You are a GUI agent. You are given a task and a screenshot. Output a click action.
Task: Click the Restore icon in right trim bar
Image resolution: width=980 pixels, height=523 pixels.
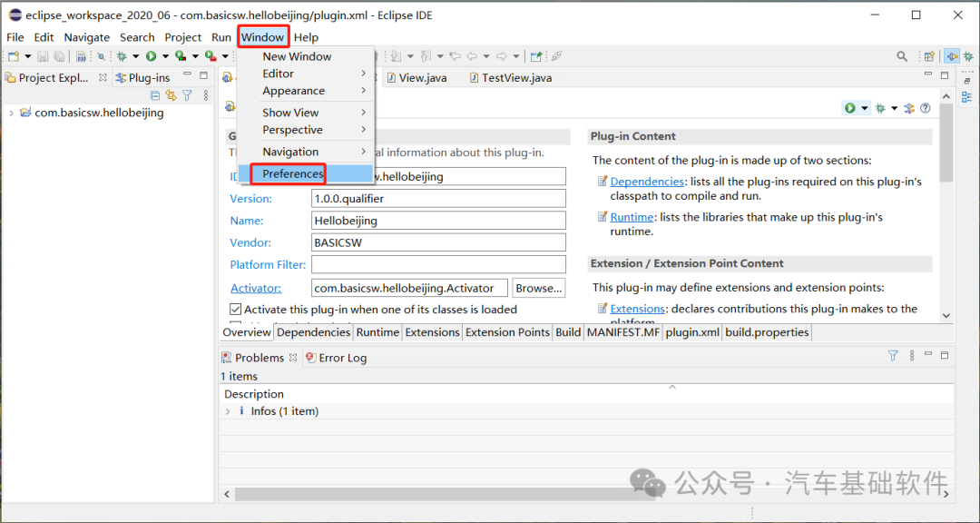[967, 81]
